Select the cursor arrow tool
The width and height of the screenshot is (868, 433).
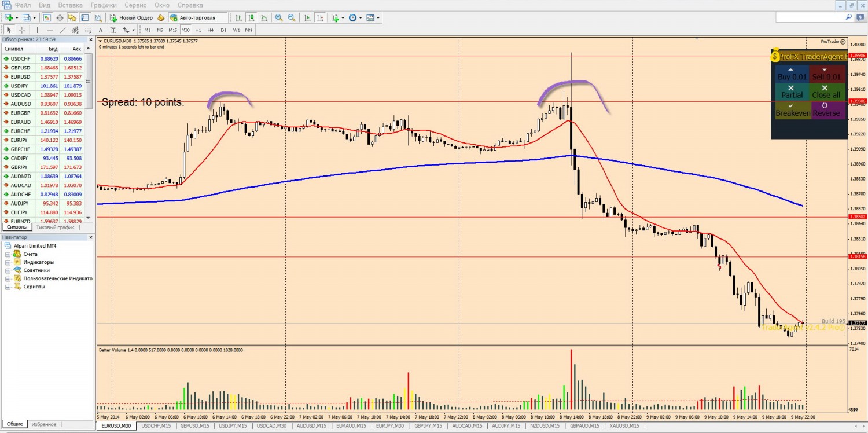(9, 30)
